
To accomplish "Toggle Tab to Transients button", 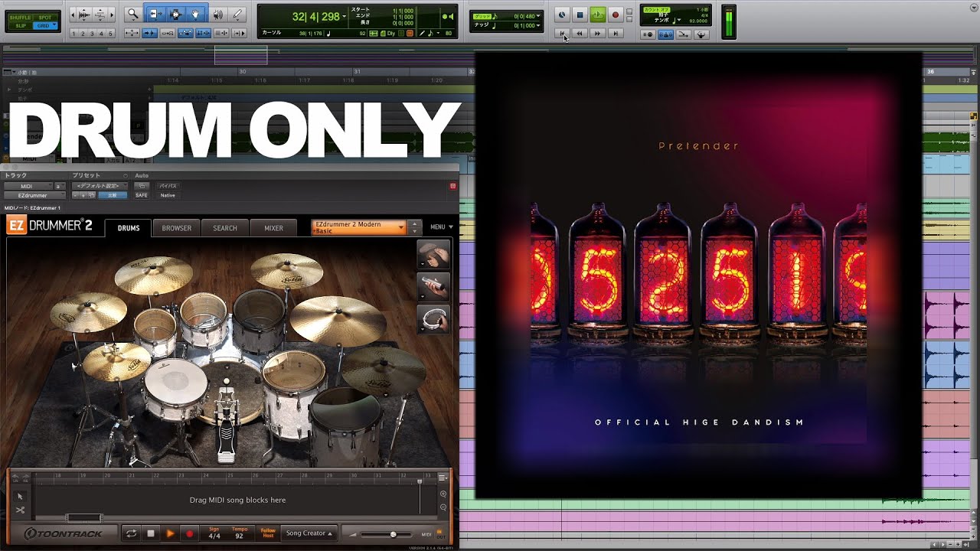I will [x=150, y=33].
